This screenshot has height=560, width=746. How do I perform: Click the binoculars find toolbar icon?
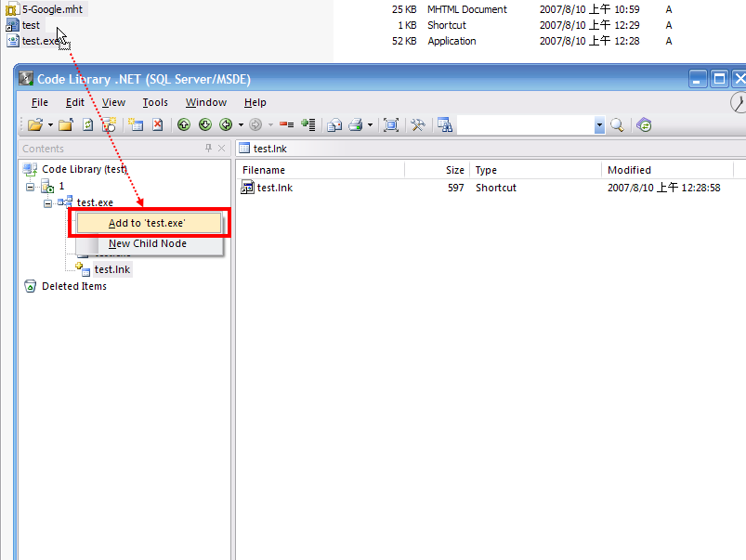coord(445,124)
